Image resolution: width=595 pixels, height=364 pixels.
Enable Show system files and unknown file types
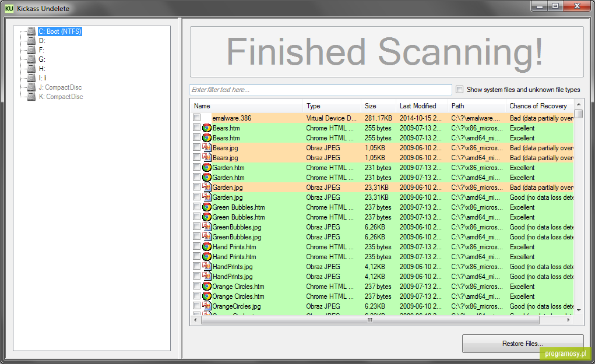(x=460, y=90)
